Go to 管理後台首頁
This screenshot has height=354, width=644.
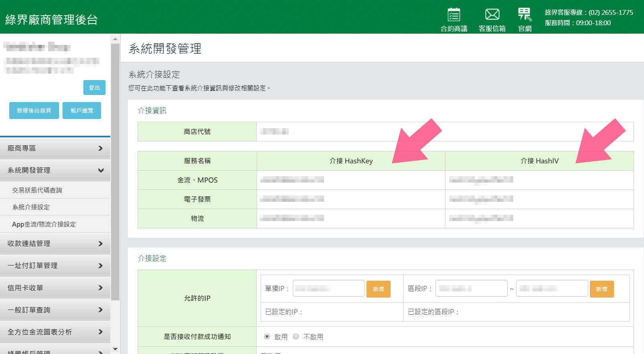[x=34, y=111]
